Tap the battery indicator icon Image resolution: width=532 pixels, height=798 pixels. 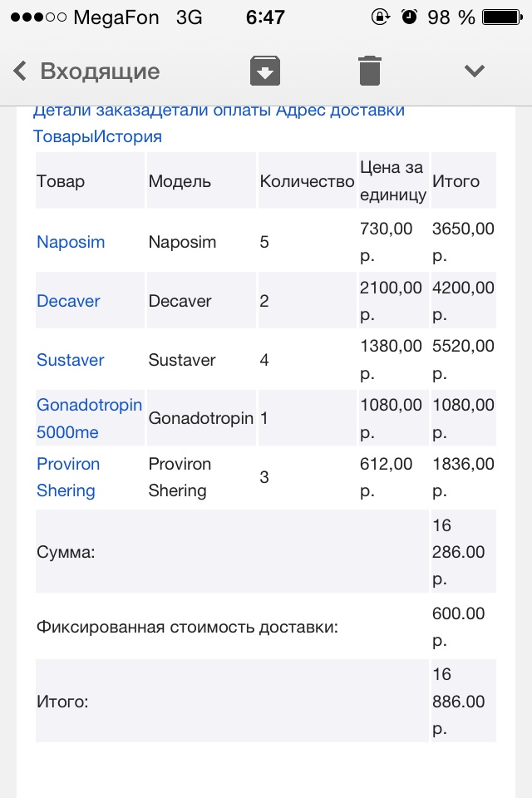click(502, 17)
